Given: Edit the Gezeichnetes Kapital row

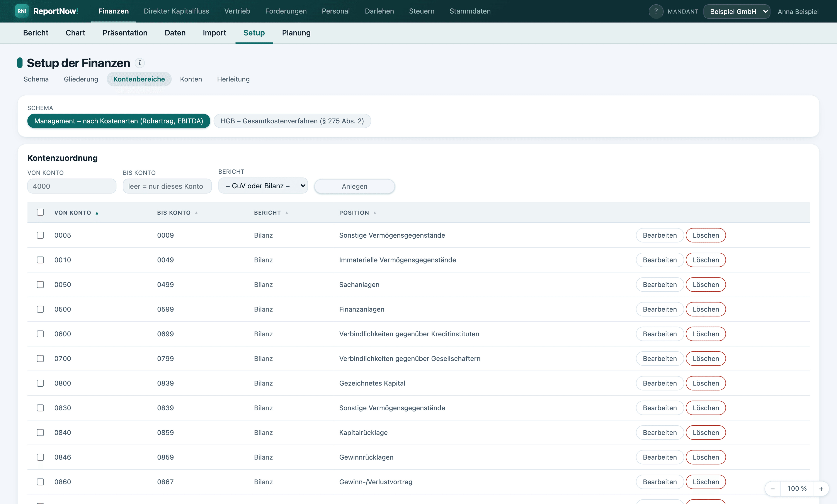Looking at the screenshot, I should click(x=660, y=383).
